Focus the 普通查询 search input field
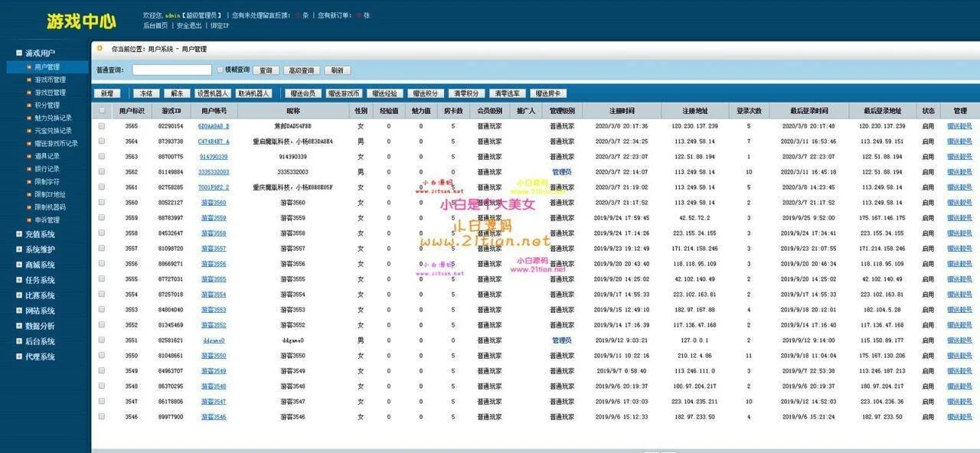This screenshot has width=980, height=453. [x=171, y=70]
